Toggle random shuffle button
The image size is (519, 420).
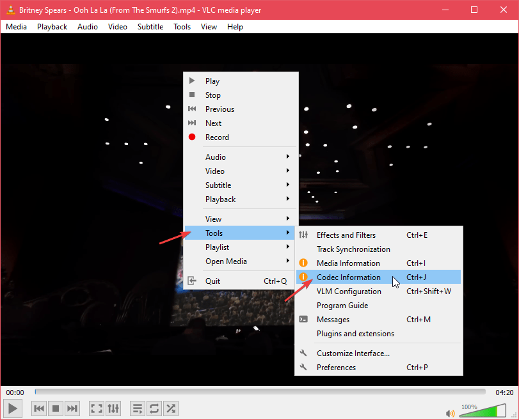[170, 408]
